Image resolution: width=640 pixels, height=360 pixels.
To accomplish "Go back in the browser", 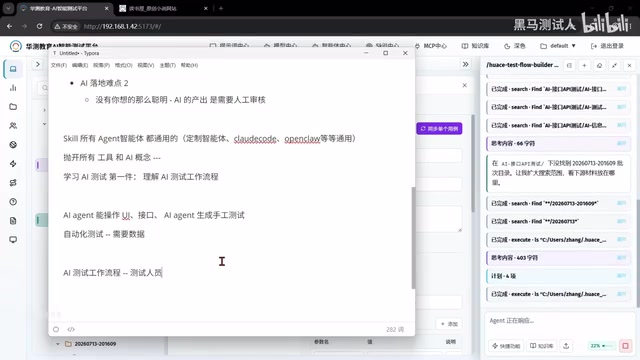I will [x=9, y=26].
